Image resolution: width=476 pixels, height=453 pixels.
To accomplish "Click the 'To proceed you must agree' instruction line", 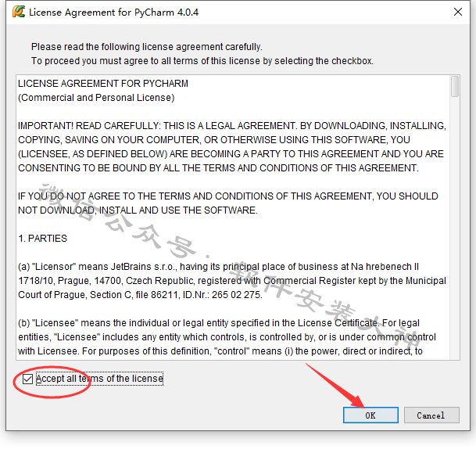I will pyautogui.click(x=202, y=61).
